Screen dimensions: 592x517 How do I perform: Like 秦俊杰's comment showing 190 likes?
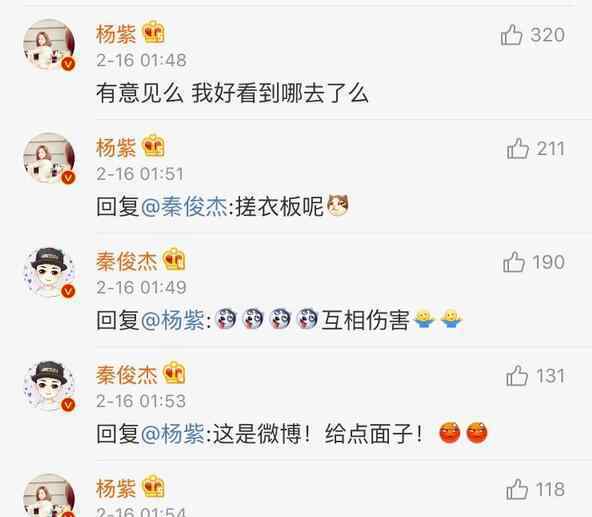pos(514,262)
